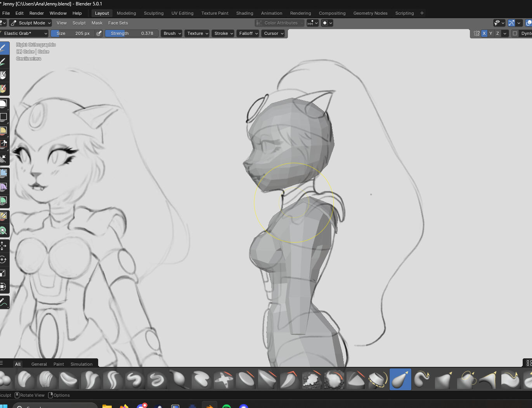532x408 pixels.
Task: Select the Snake Hook brush thumbnail
Action: 422,379
